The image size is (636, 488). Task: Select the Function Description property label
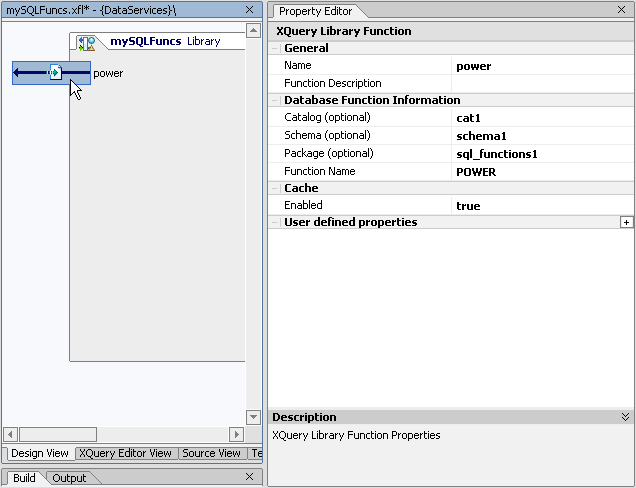coord(333,83)
